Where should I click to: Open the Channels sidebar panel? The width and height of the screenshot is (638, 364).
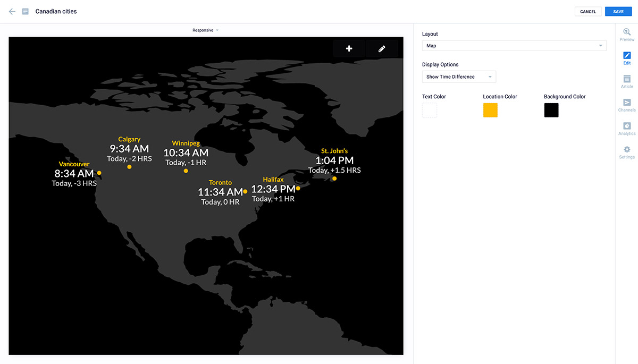627,105
